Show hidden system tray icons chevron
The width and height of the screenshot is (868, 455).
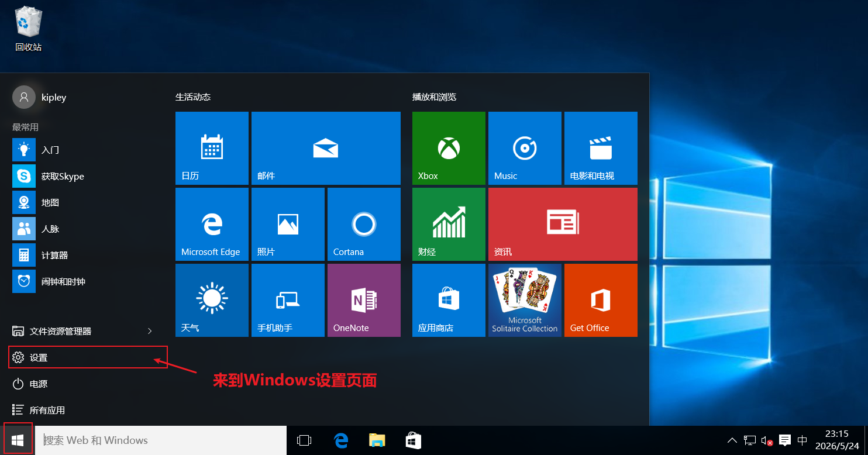coord(732,440)
